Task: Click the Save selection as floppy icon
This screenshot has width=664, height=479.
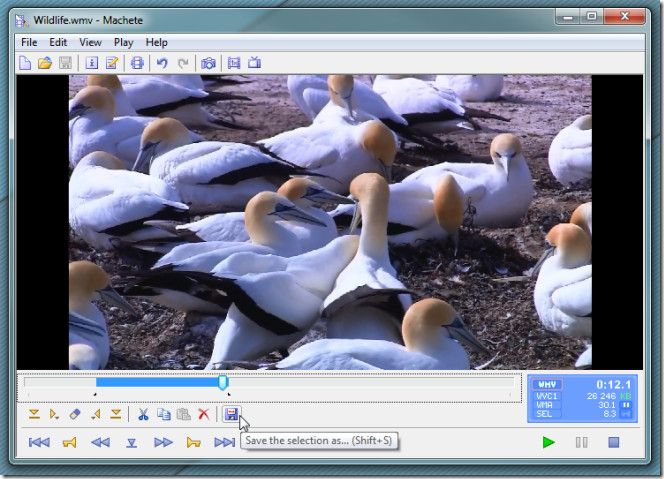Action: 231,414
